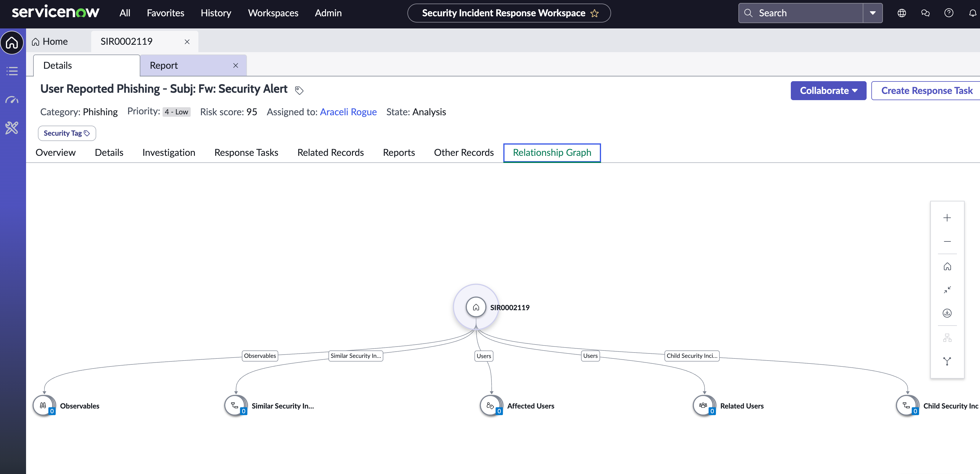The width and height of the screenshot is (980, 474).
Task: Click the Users edge label toward Related Users
Action: click(x=590, y=355)
